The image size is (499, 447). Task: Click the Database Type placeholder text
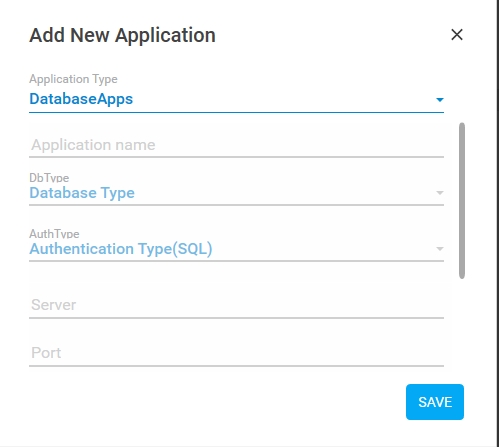(x=82, y=193)
